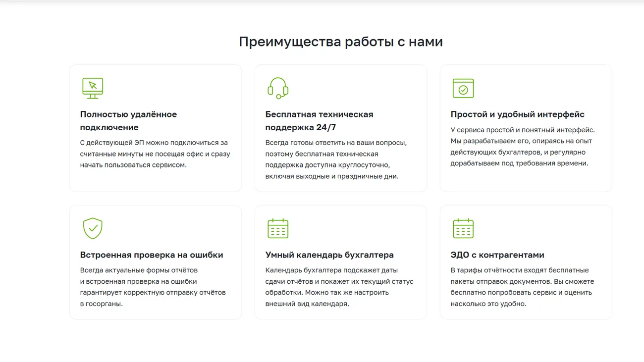Click description text about connecting with ЭП
This screenshot has height=362, width=644.
coord(155,154)
